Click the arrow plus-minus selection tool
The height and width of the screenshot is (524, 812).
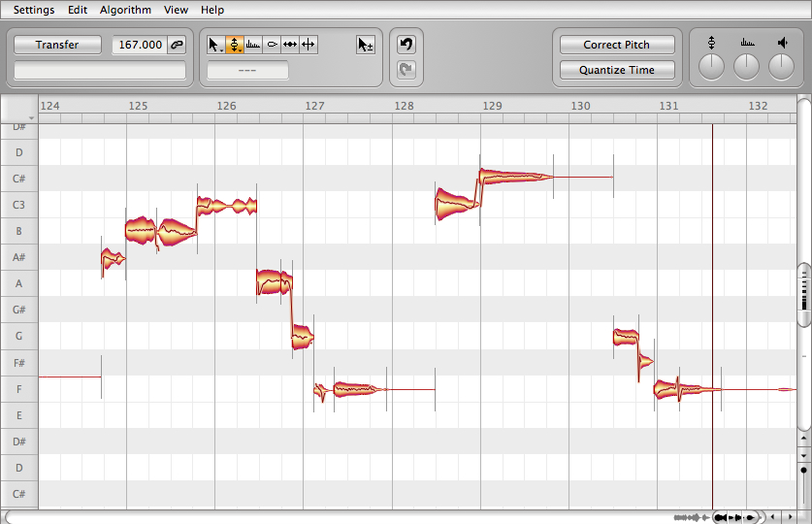pyautogui.click(x=366, y=45)
